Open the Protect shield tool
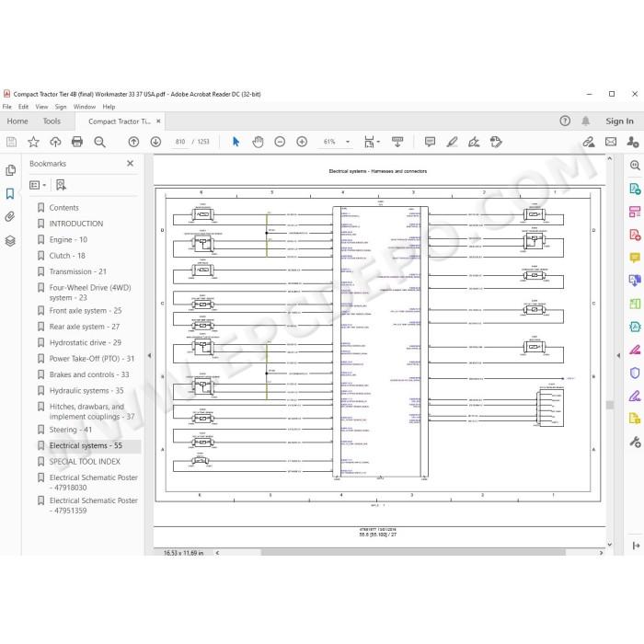This screenshot has width=644, height=644. (x=635, y=373)
